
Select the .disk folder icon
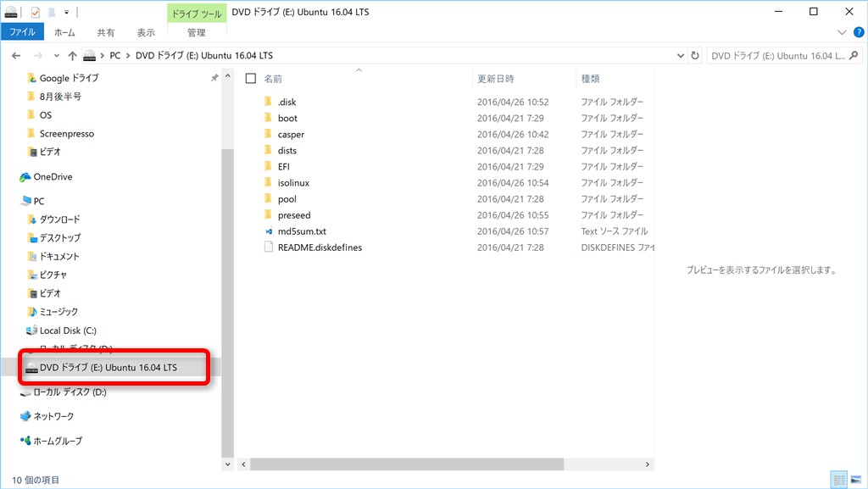(269, 101)
